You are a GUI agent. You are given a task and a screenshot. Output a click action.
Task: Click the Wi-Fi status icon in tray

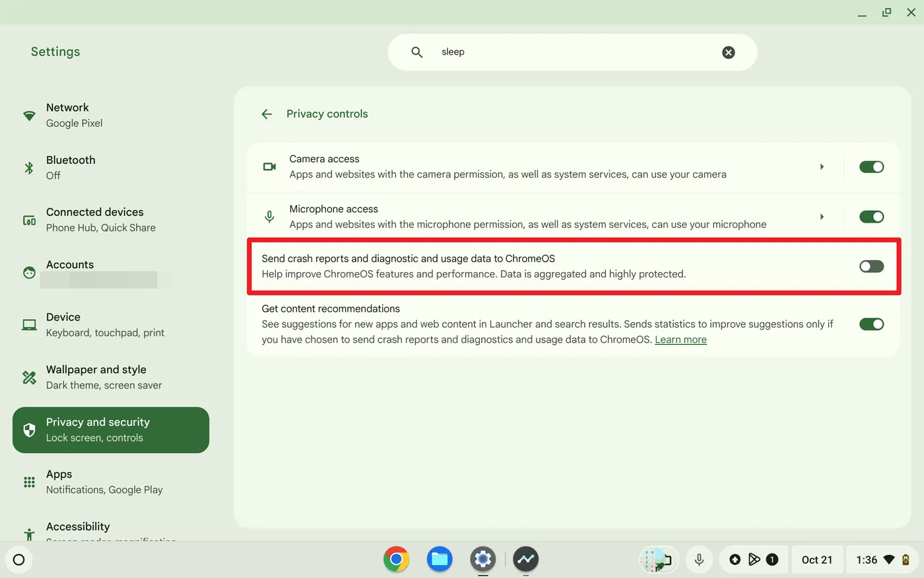click(x=889, y=560)
